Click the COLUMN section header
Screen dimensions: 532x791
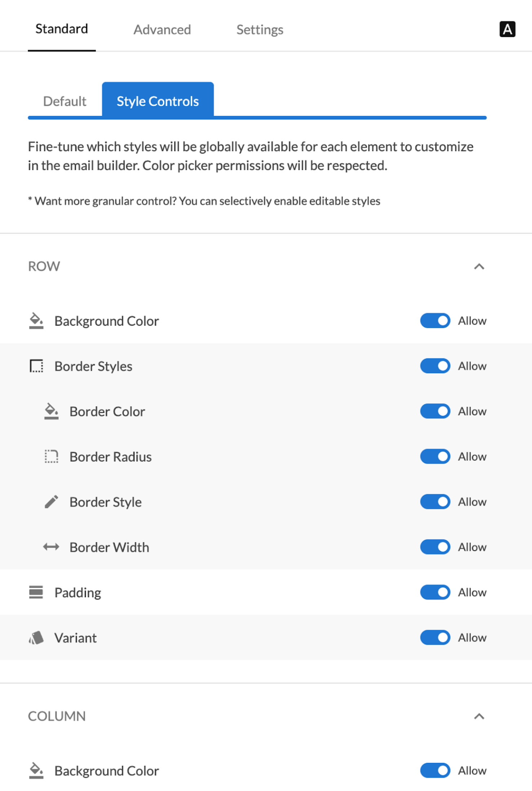(x=57, y=716)
